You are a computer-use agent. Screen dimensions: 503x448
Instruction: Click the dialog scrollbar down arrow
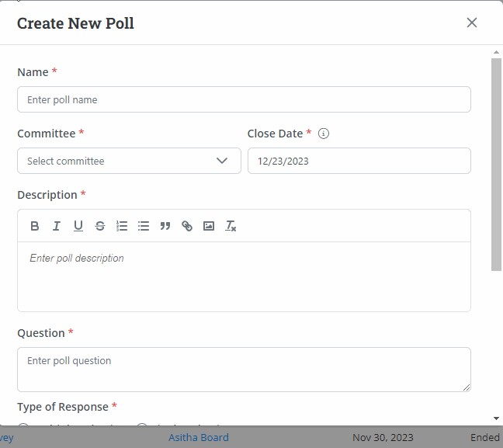pyautogui.click(x=496, y=418)
